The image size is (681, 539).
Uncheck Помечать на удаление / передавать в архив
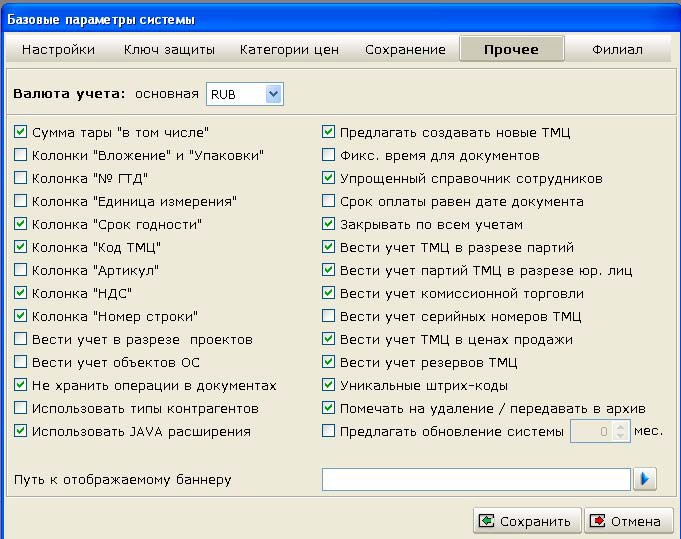click(x=328, y=408)
